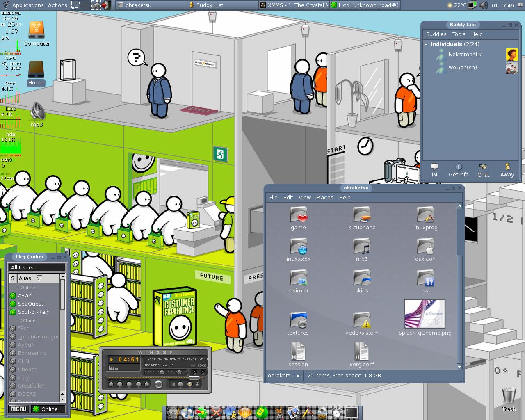
Task: Open Help menu in obraketsu window
Action: coord(345,197)
